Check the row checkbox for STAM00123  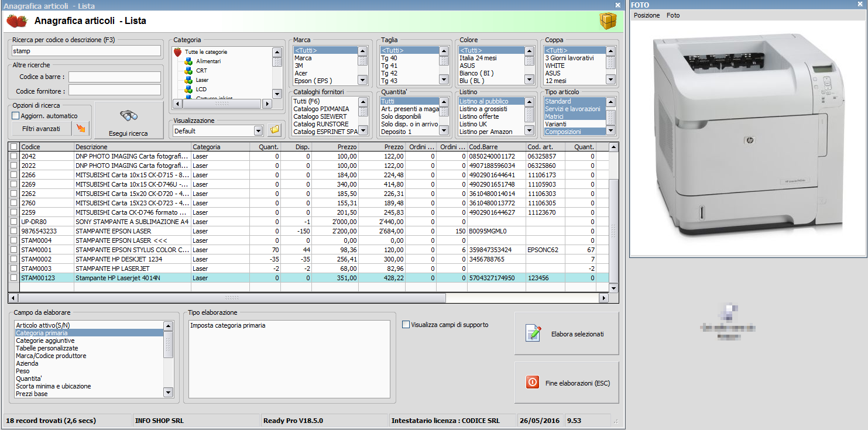[14, 278]
